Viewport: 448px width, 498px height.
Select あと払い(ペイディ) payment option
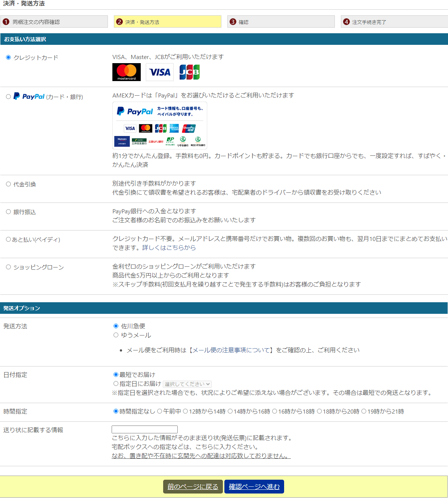point(8,239)
